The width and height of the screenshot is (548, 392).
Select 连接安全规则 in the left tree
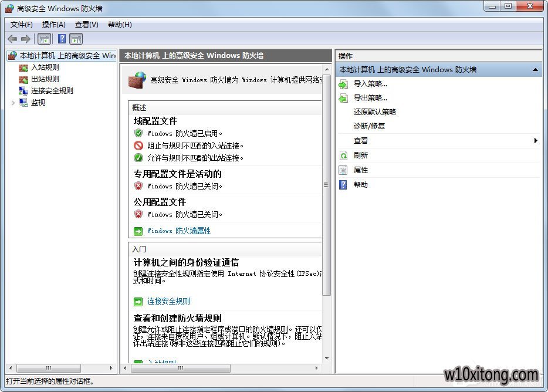coord(52,91)
